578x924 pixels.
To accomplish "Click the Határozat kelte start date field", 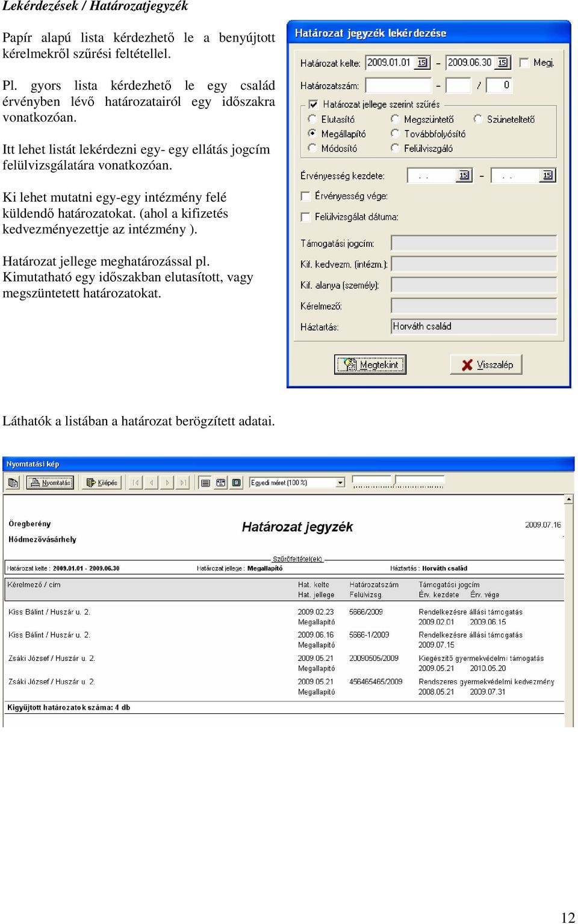I will click(x=390, y=63).
